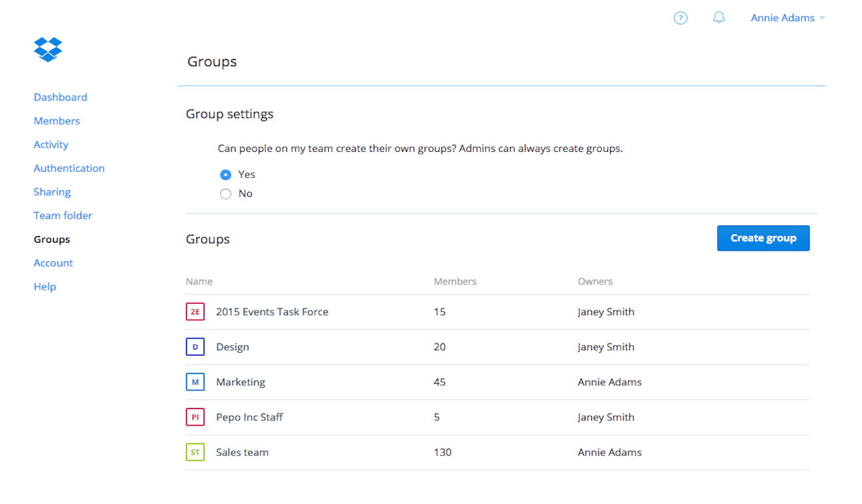The width and height of the screenshot is (862, 504).
Task: Open the Marketing group
Action: point(241,382)
